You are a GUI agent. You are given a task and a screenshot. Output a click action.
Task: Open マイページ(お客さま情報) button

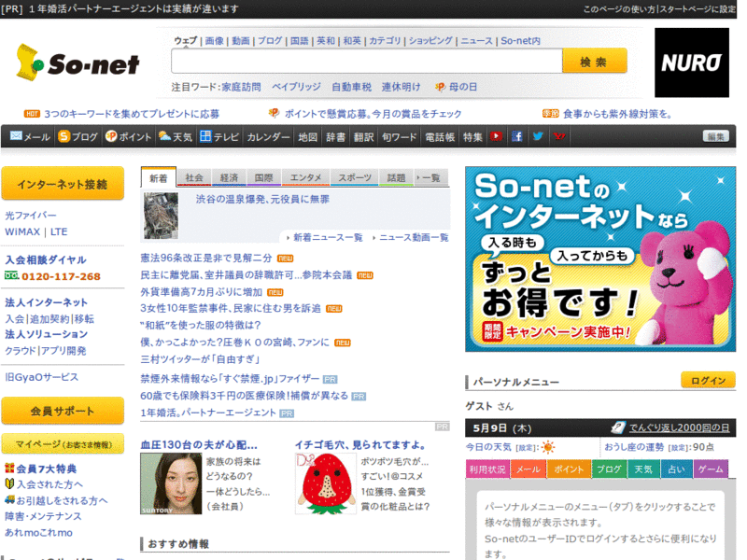63,444
